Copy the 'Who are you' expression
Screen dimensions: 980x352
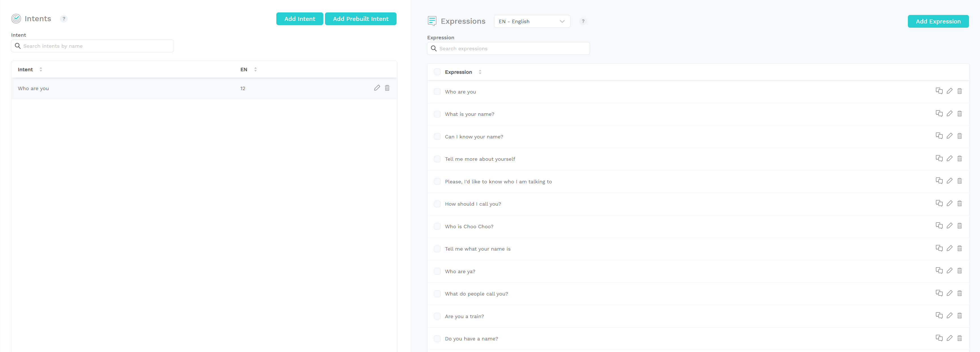point(939,91)
